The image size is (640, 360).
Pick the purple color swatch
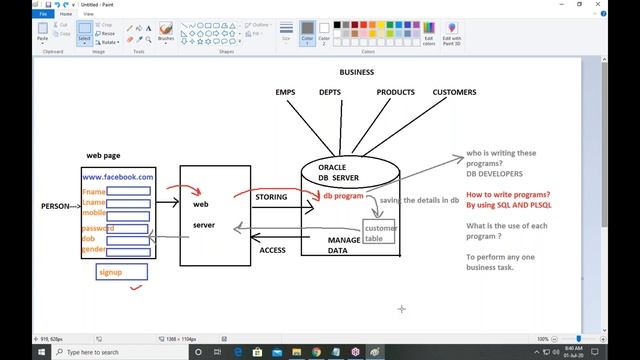416,25
